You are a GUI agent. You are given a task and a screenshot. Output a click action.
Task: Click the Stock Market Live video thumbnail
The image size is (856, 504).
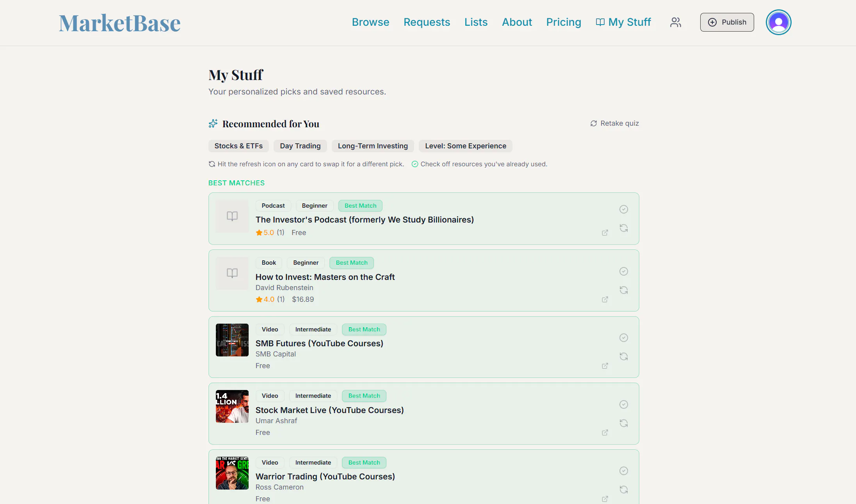click(232, 406)
